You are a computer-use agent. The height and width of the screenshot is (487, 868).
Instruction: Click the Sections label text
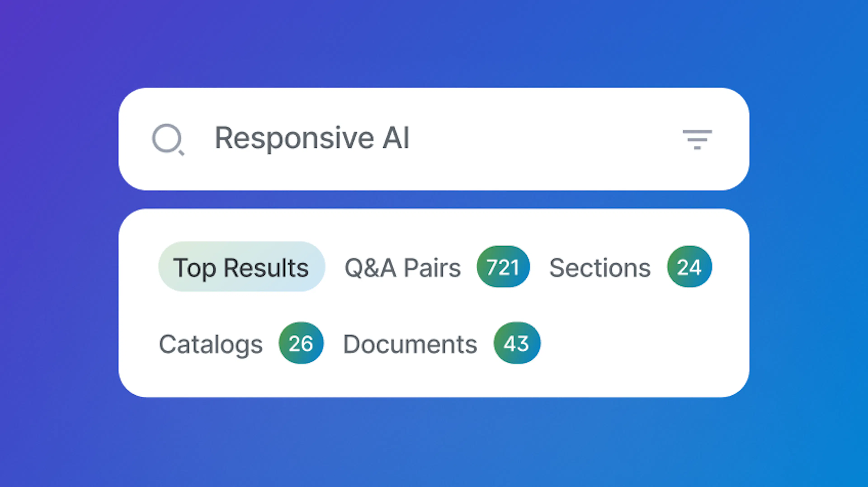(x=600, y=268)
